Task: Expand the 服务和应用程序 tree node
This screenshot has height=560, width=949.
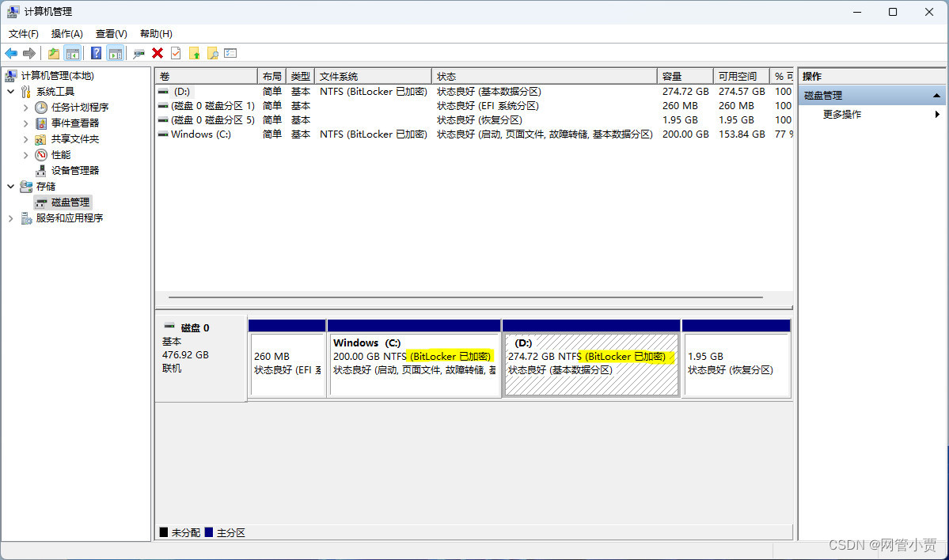Action: [x=11, y=218]
